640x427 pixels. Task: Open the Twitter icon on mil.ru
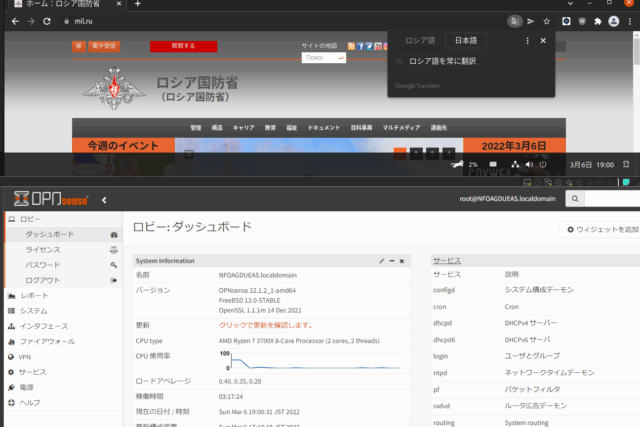click(x=369, y=46)
